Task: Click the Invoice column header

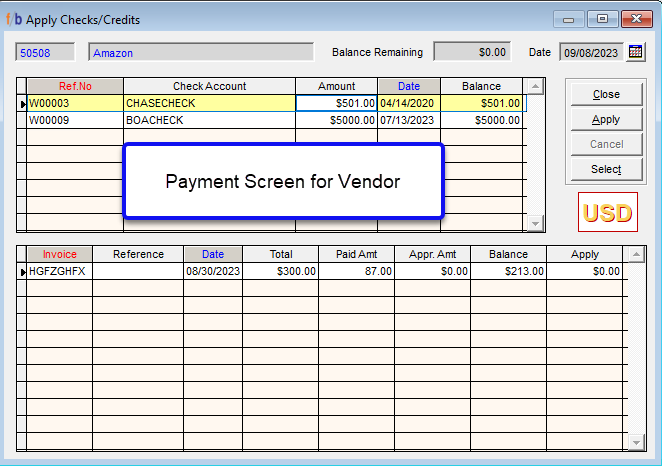Action: coord(59,254)
